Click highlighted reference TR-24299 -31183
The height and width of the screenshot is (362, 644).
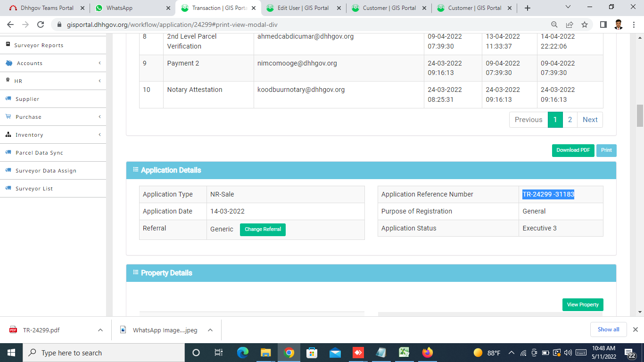548,194
